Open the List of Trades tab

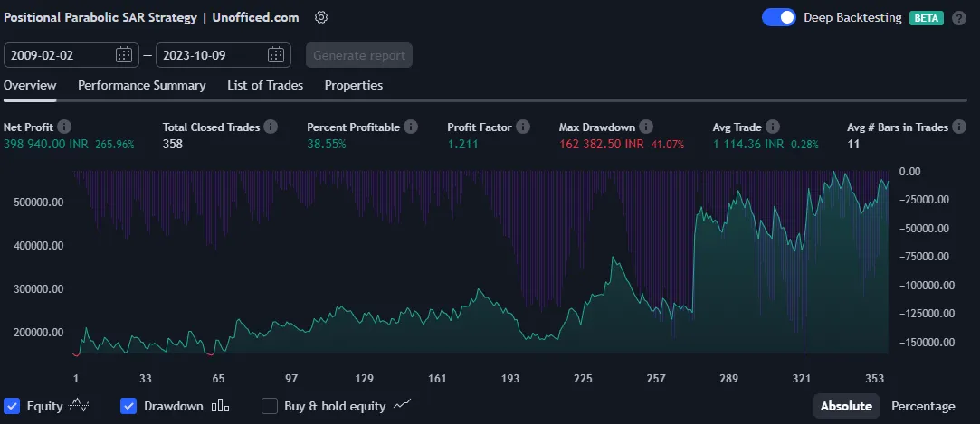pos(264,85)
